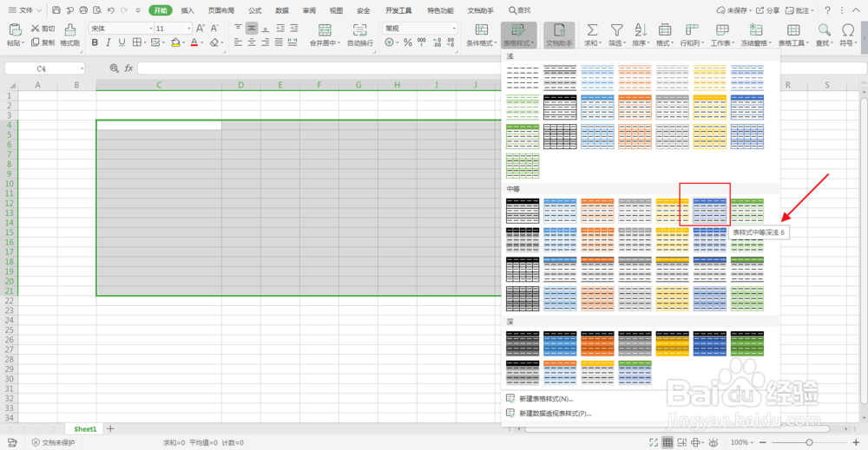The width and height of the screenshot is (868, 450).
Task: Click the Print Preview icon
Action: click(97, 10)
